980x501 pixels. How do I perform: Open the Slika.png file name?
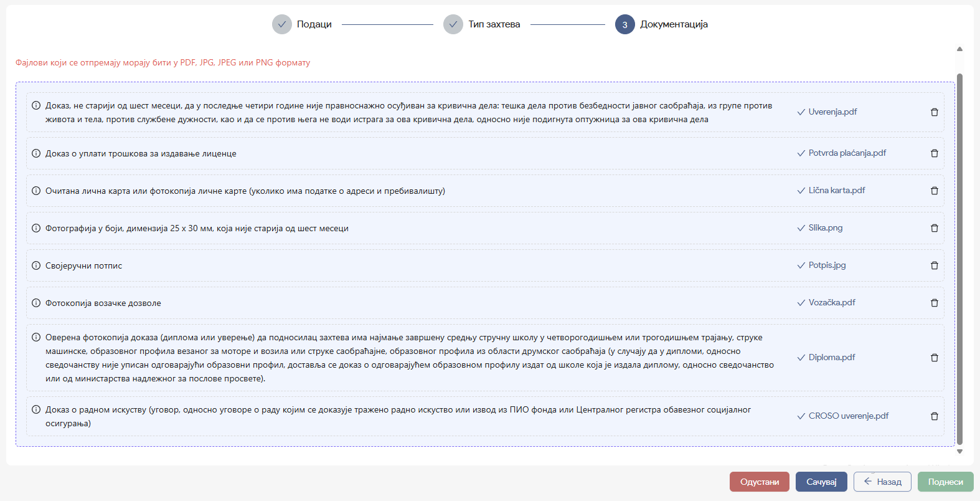[x=826, y=227]
